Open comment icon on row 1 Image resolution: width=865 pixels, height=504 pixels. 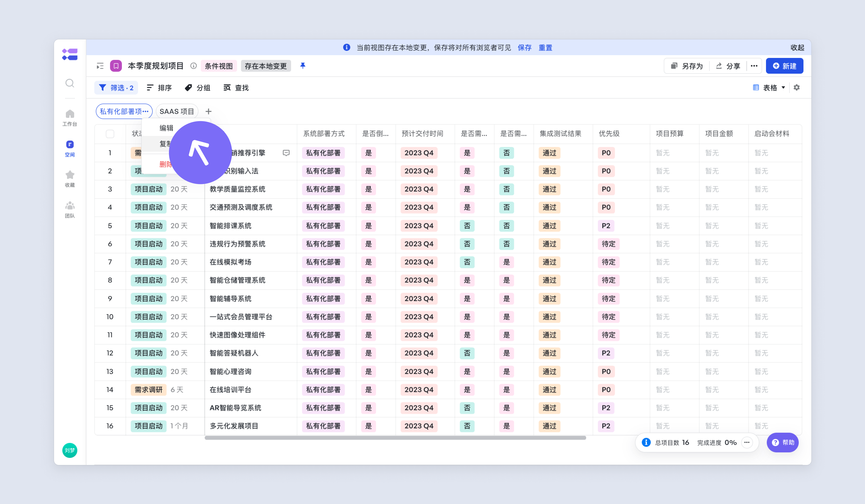tap(286, 153)
